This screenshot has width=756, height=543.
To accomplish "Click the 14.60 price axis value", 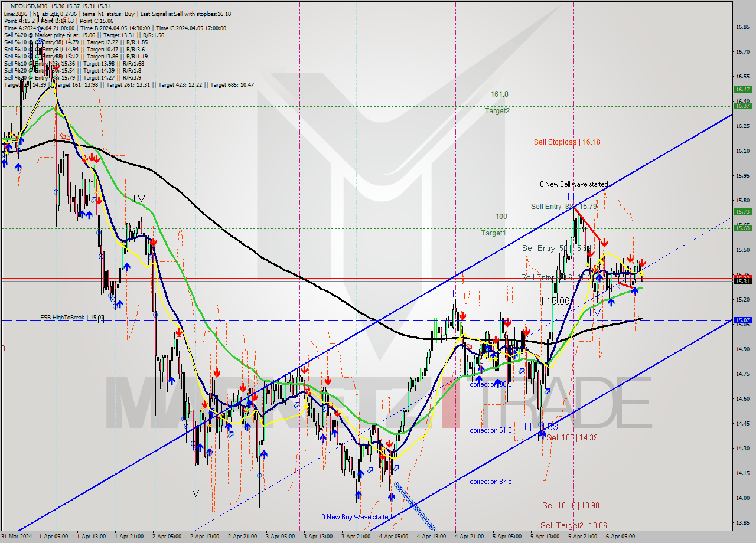I will pos(742,398).
